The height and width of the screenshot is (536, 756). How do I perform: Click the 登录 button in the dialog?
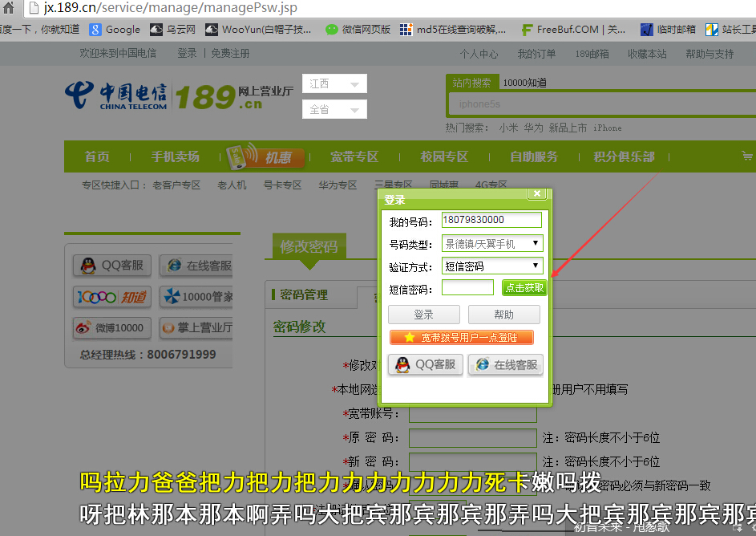point(424,315)
